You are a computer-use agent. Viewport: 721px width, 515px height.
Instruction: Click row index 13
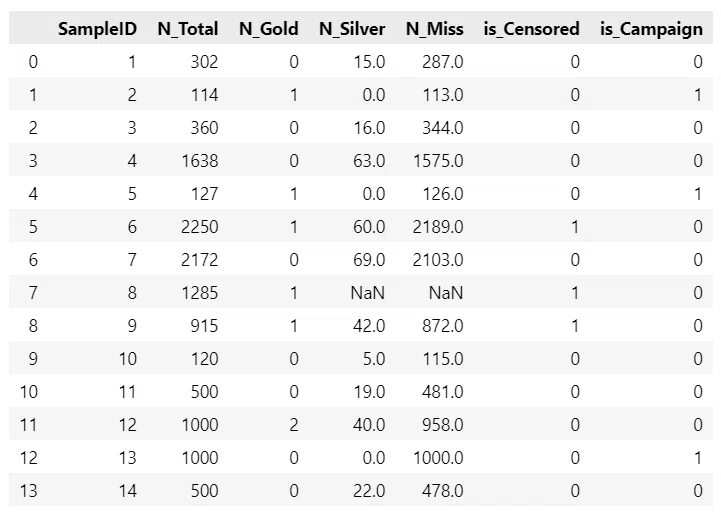(x=29, y=491)
